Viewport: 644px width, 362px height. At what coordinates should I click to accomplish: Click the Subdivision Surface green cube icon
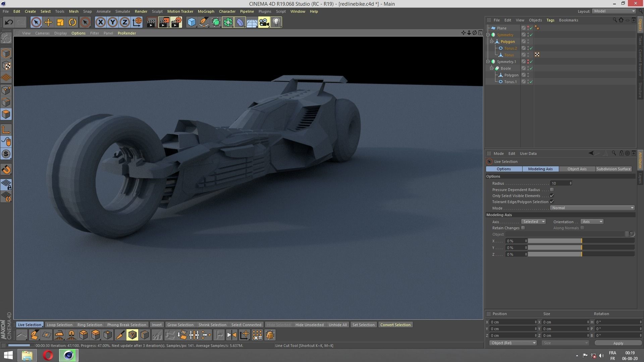click(216, 22)
